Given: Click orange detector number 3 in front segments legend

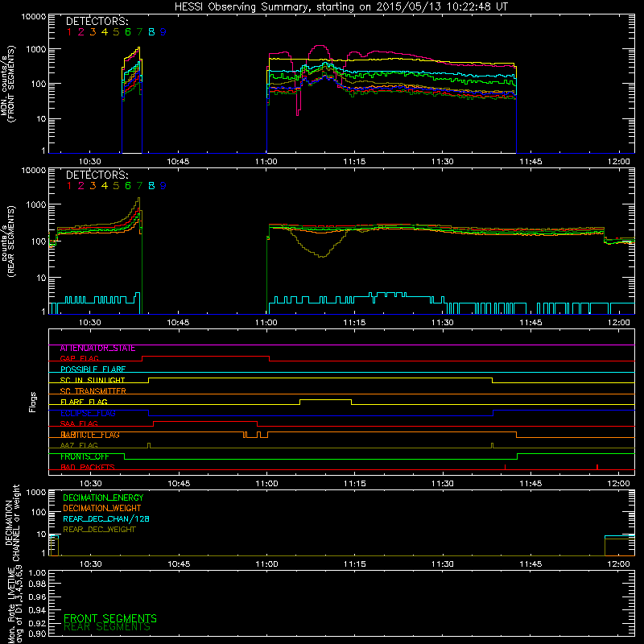Looking at the screenshot, I should pyautogui.click(x=93, y=32).
